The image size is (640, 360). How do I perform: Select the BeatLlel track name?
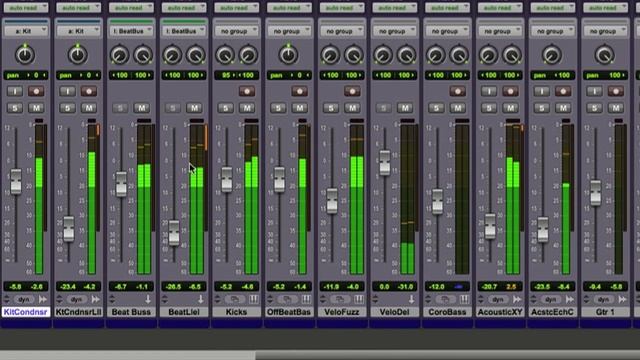(x=184, y=312)
